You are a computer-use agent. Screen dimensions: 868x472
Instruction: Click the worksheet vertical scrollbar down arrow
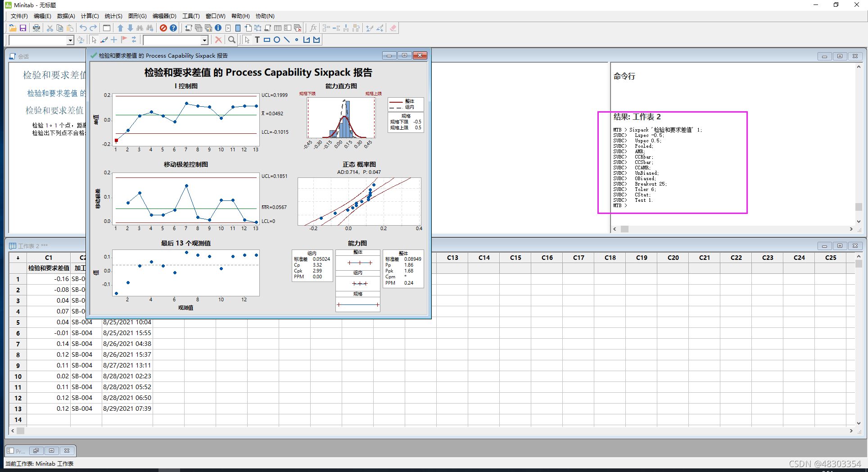tap(859, 423)
